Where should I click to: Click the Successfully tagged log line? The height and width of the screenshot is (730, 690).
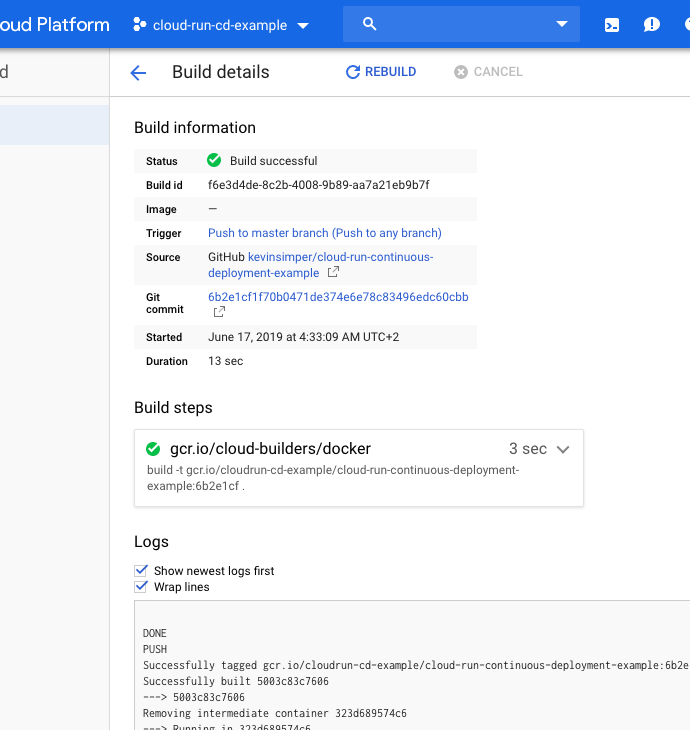pos(415,665)
